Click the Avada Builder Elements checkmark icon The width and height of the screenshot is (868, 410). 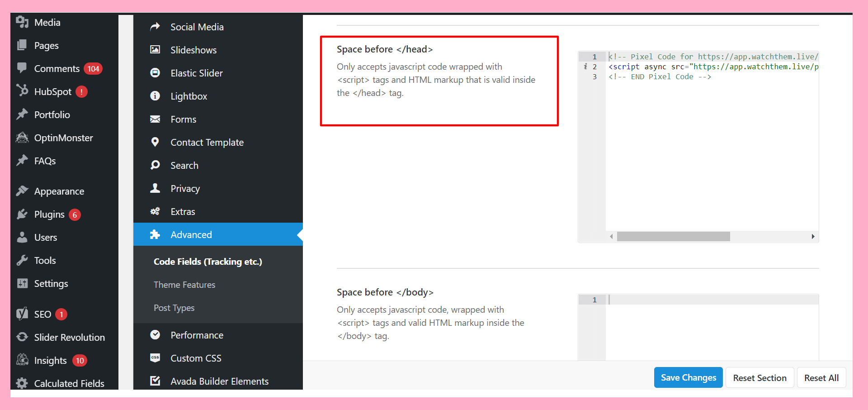point(156,381)
